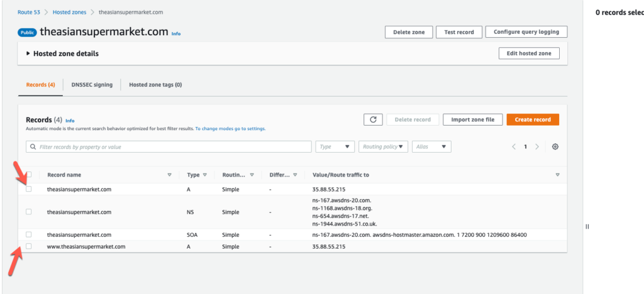Sort by Type column arrow
Image resolution: width=644 pixels, height=294 pixels.
pyautogui.click(x=205, y=175)
